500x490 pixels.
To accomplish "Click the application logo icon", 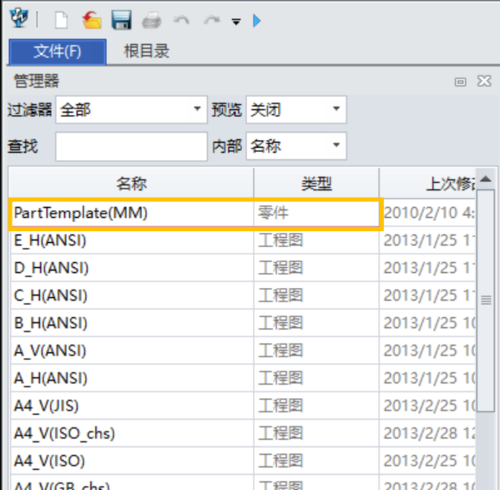I will (19, 18).
